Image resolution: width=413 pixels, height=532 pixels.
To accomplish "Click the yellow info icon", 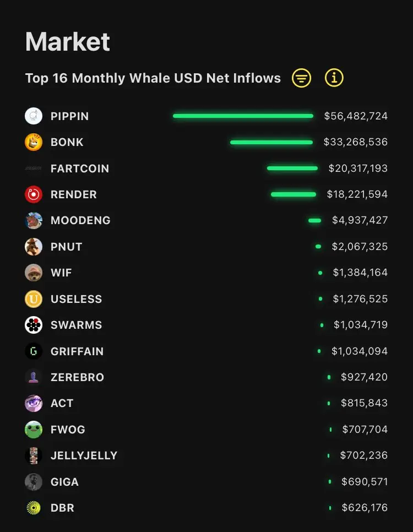I will tap(334, 78).
